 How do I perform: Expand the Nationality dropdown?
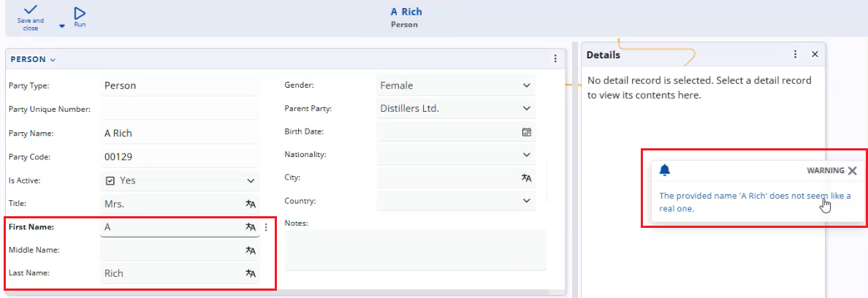[526, 155]
